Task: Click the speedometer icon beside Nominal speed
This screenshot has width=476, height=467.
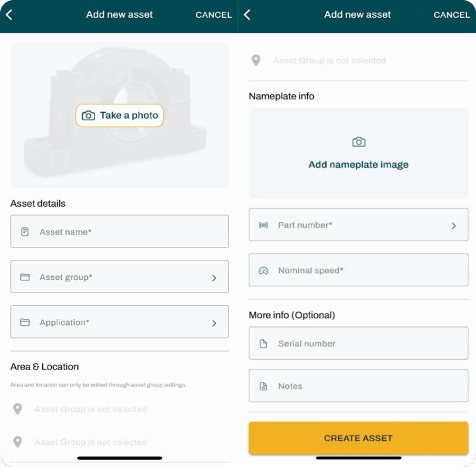Action: [263, 270]
